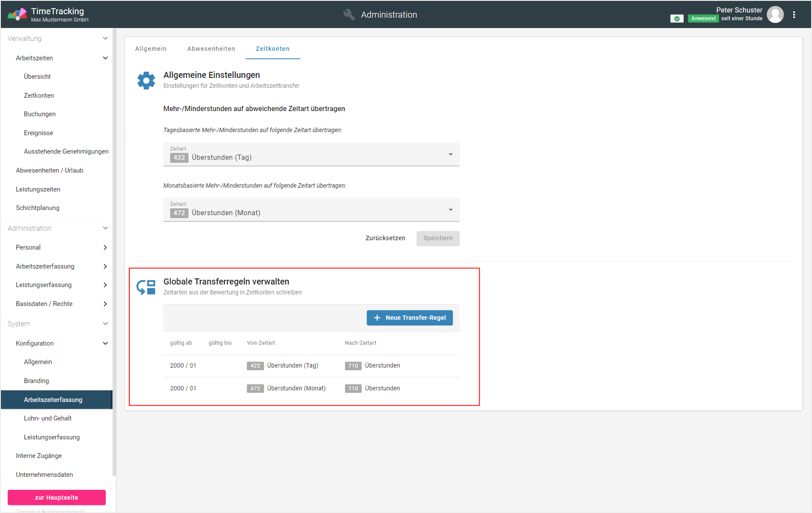Click the Administration wrench icon
The image size is (812, 513).
(x=349, y=15)
